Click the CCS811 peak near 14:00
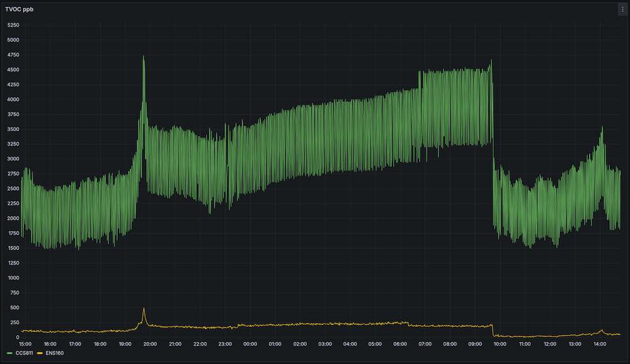 point(602,128)
